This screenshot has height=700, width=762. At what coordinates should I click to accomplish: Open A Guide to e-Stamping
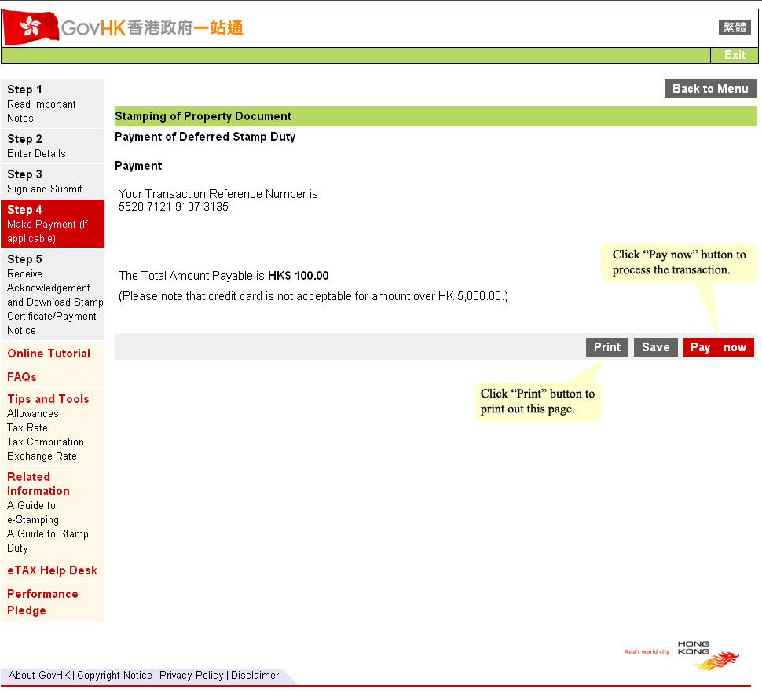tap(34, 512)
